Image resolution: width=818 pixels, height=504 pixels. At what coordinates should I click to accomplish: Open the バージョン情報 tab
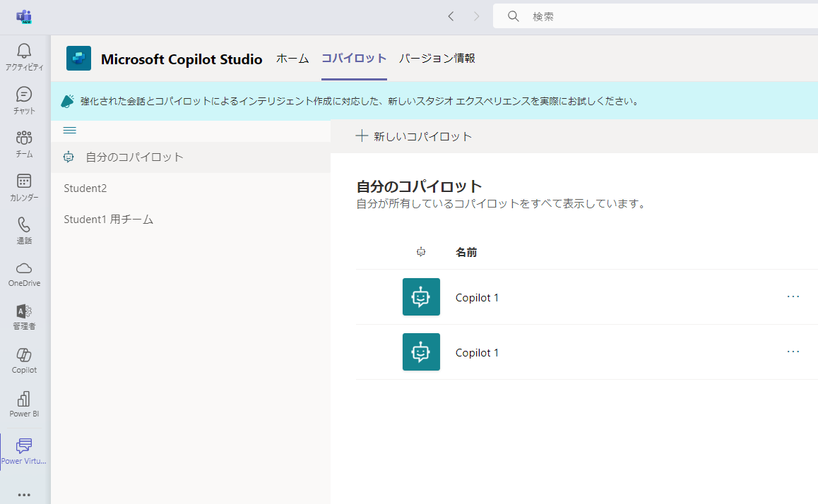point(437,59)
